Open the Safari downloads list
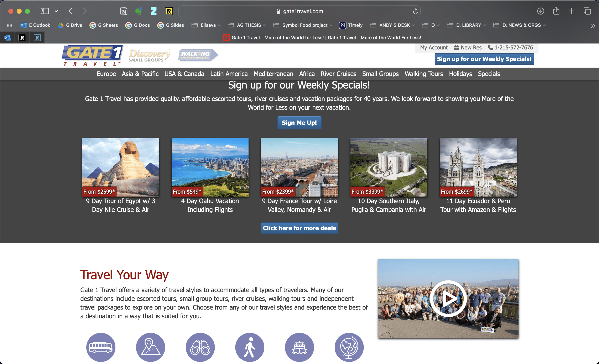The height and width of the screenshot is (364, 599). coord(540,11)
